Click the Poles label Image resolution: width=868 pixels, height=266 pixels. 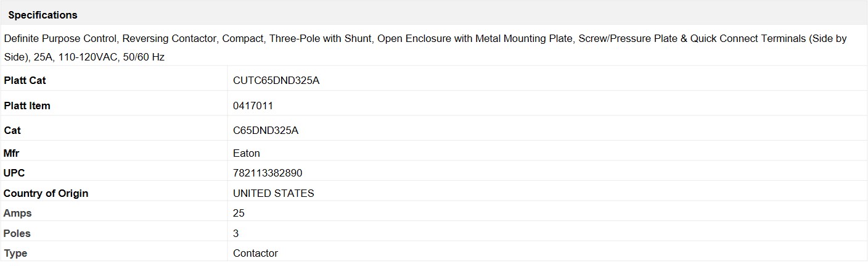click(17, 233)
